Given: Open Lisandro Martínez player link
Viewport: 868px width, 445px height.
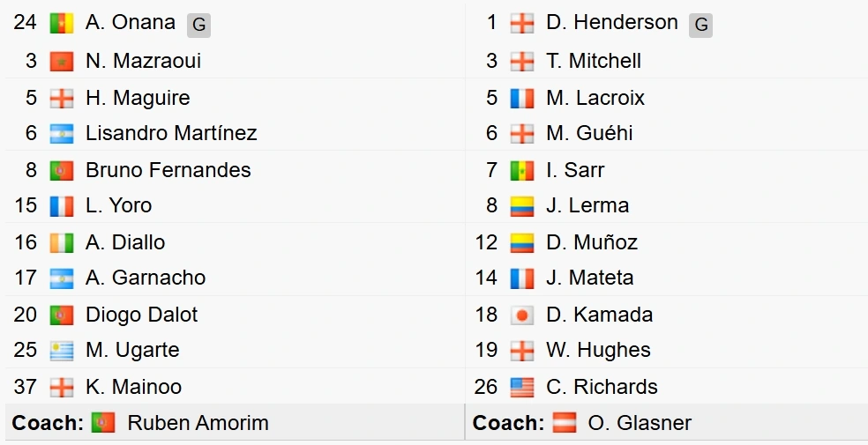Looking at the screenshot, I should pos(171,133).
